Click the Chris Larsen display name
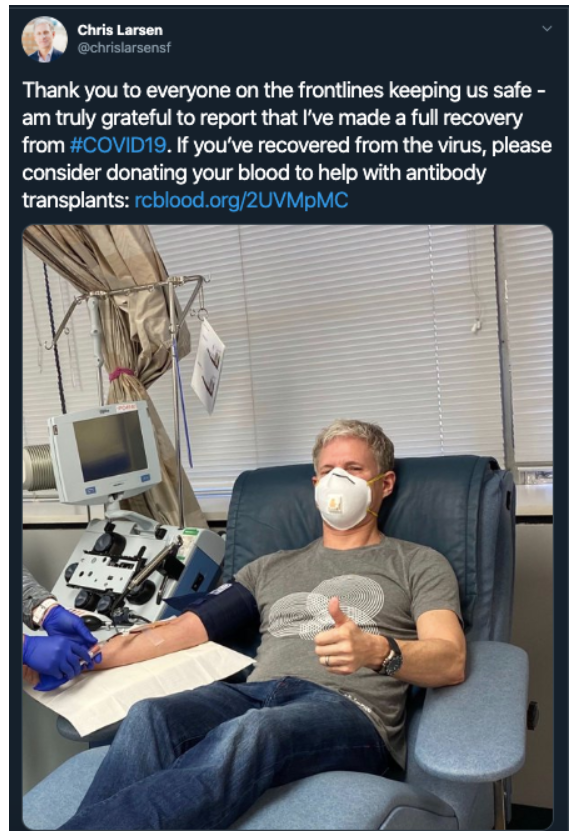Image resolution: width=576 pixels, height=839 pixels. 120,30
